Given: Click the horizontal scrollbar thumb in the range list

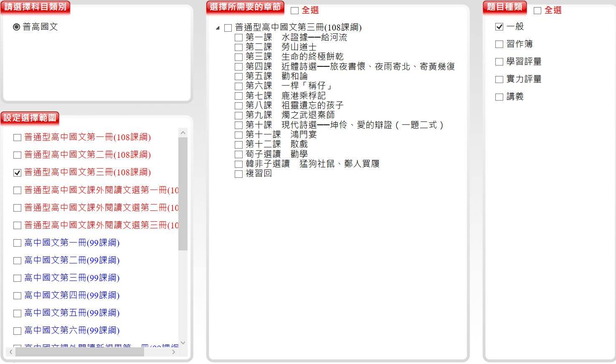Looking at the screenshot, I should [x=80, y=352].
